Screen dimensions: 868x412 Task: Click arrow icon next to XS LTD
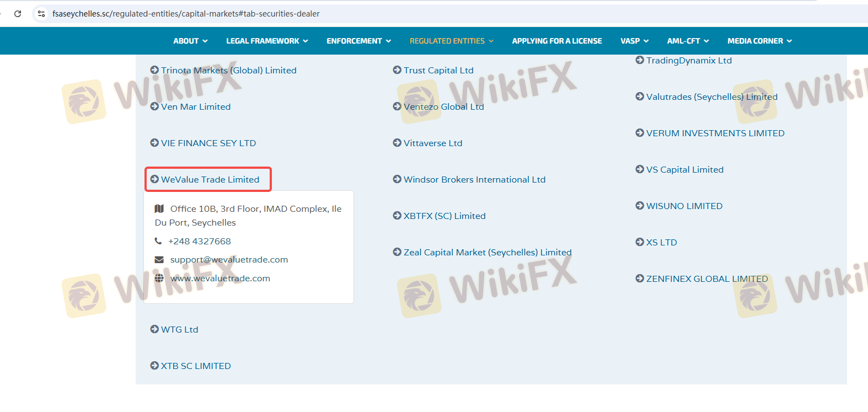[640, 242]
